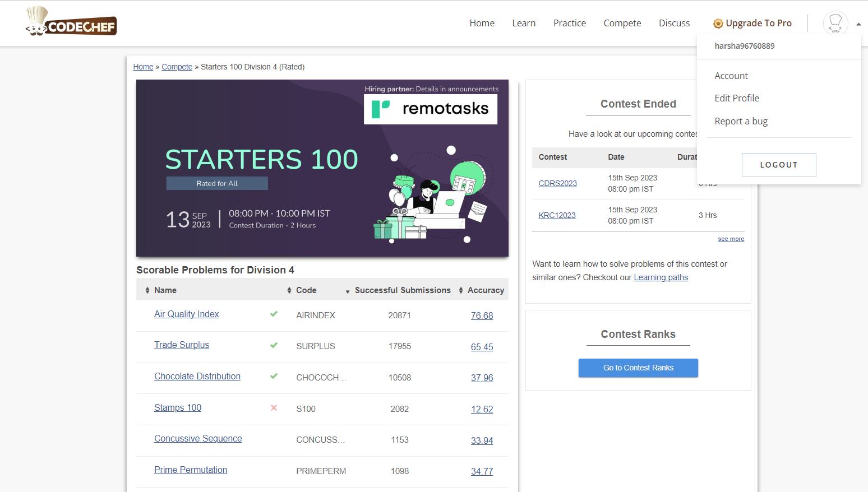Open accuracy 37.96 link
The image size is (868, 492).
[482, 378]
